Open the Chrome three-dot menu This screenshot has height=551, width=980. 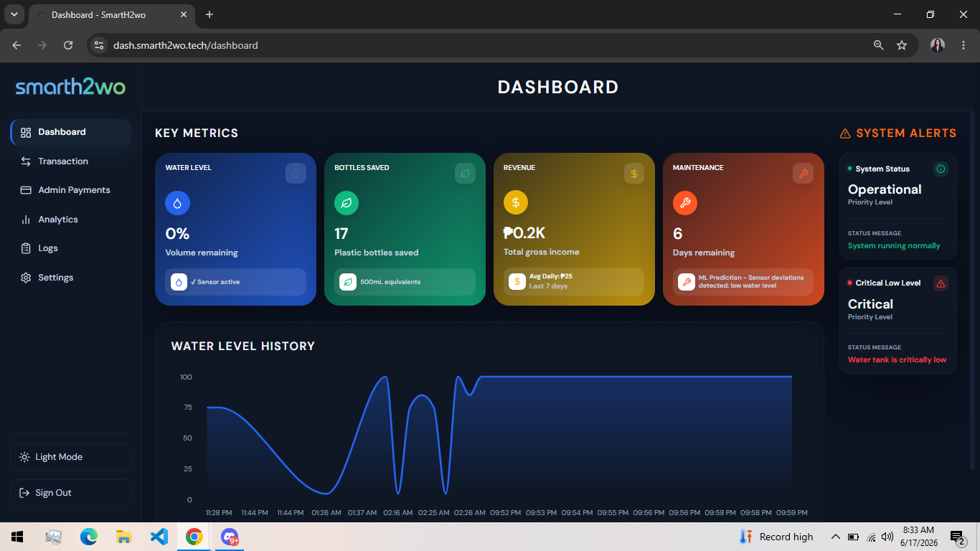click(963, 45)
